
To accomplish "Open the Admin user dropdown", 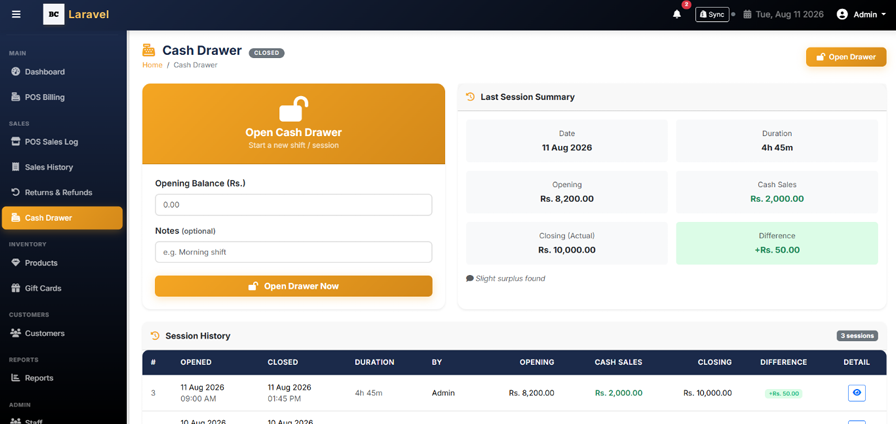I will pos(864,14).
